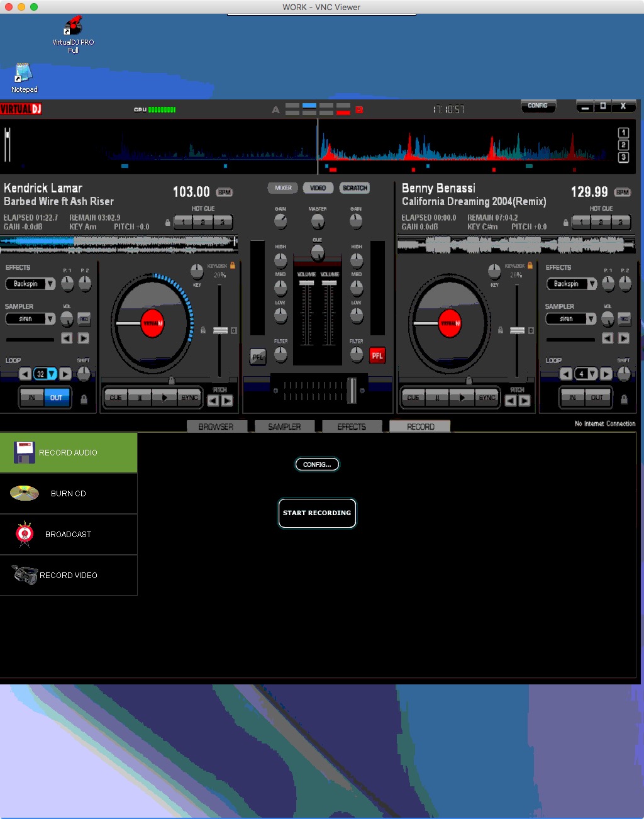Disable the red right channel PFL button
The image size is (644, 819).
tap(377, 355)
